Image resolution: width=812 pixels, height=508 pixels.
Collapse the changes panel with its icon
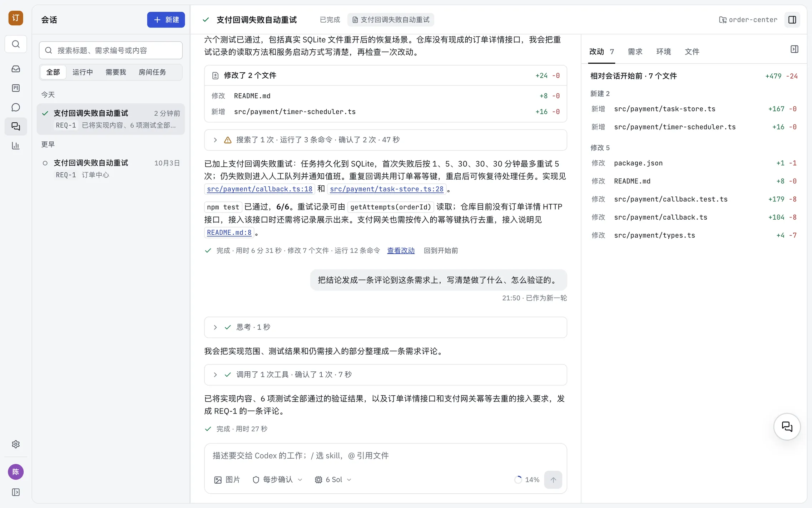(x=794, y=49)
